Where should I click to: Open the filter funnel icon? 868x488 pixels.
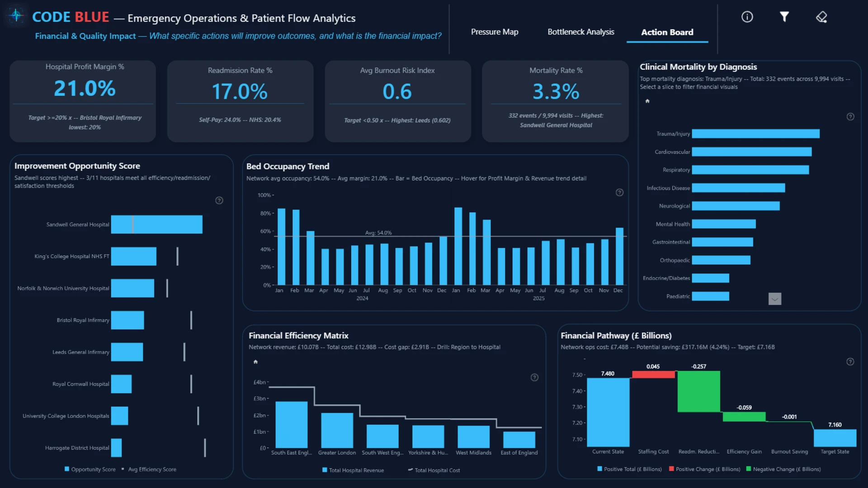coord(784,17)
